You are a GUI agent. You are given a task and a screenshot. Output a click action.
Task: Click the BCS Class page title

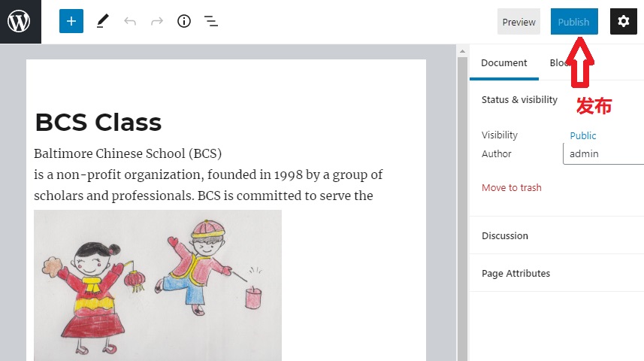click(x=98, y=122)
